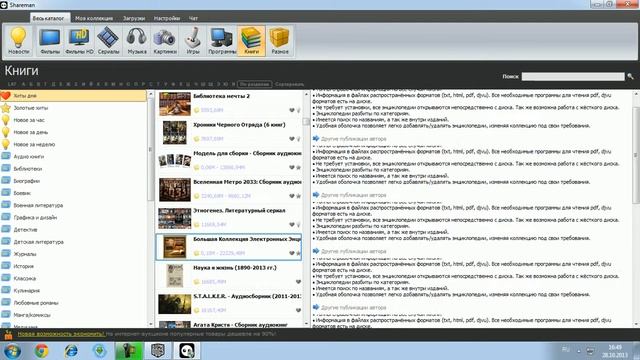Screen dimensions: 640x360
Task: Launch Internet Explorer from the taskbar
Action: [71, 351]
